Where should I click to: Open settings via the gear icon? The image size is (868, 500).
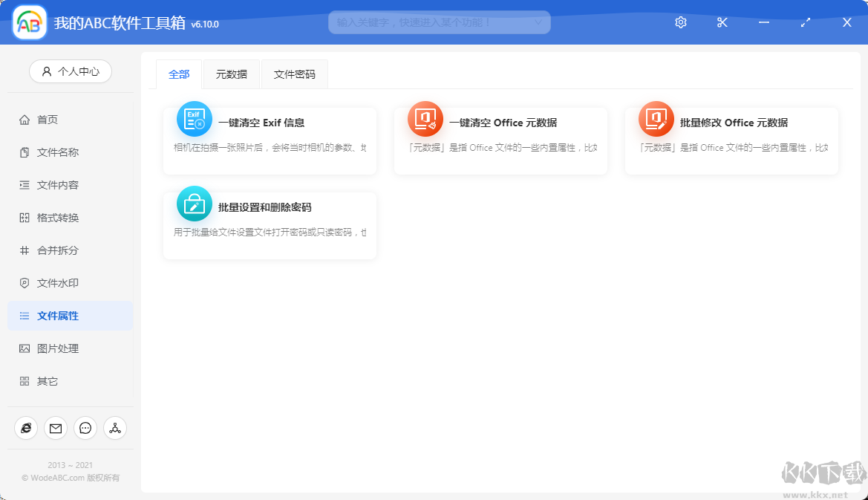click(680, 22)
